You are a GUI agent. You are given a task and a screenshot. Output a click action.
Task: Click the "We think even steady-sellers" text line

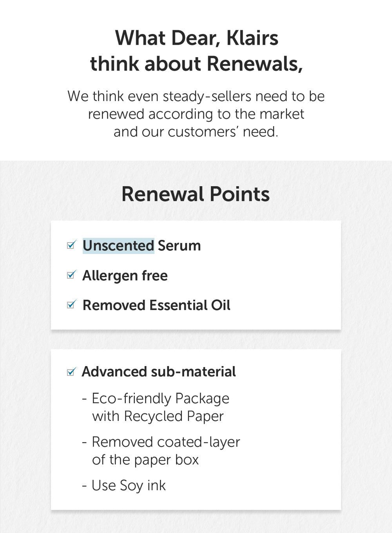[196, 96]
